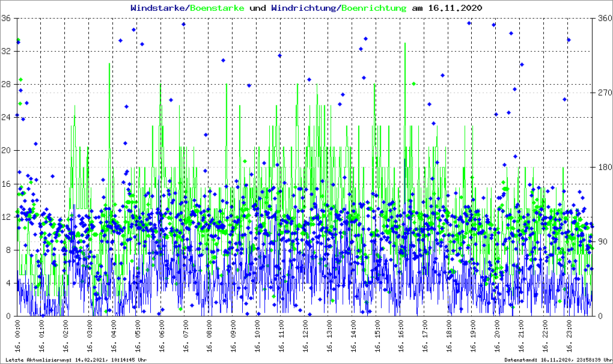
Task: Click the green 'Boenstarke' title text
Action: pos(216,8)
